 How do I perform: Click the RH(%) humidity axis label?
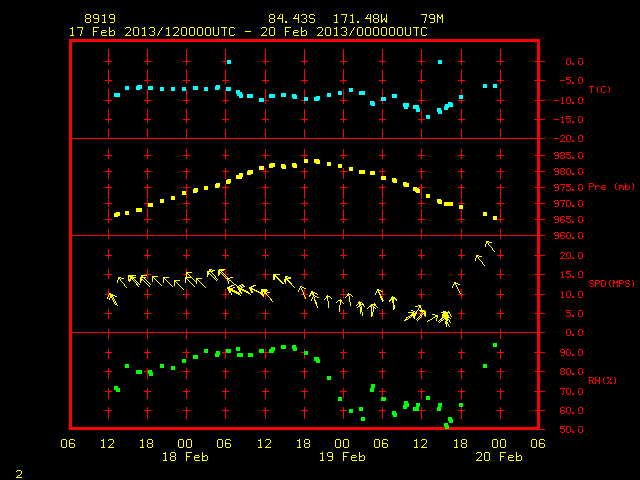(602, 380)
